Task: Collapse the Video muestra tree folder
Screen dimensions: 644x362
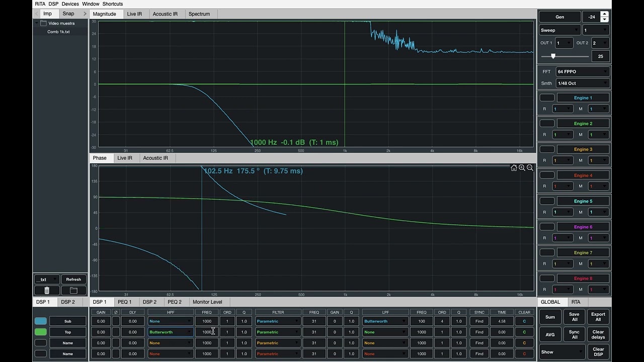Action: 37,23
